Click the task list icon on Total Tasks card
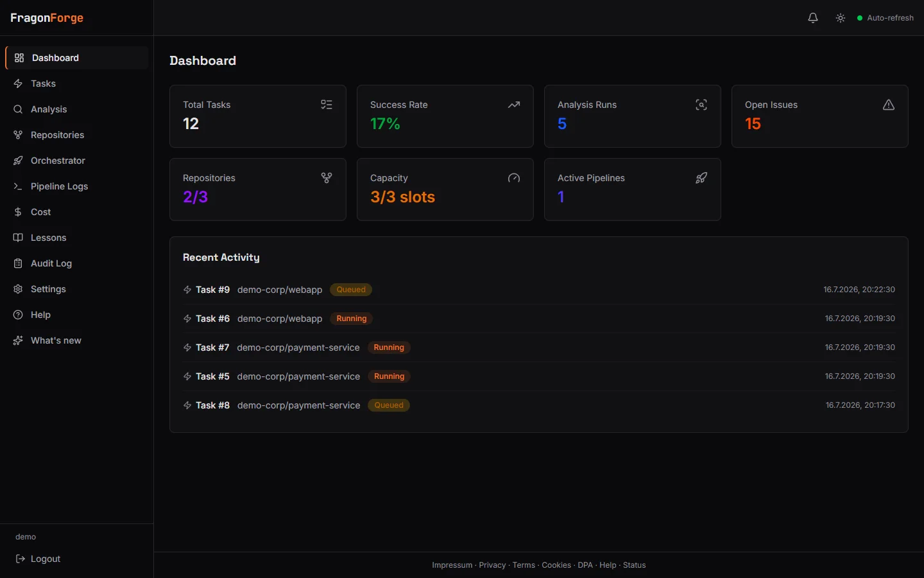The image size is (924, 578). point(327,105)
